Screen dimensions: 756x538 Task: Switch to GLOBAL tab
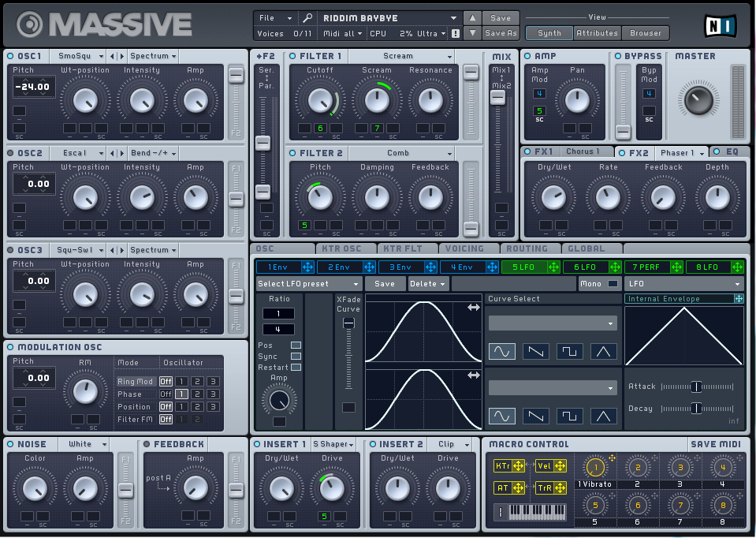(x=586, y=249)
